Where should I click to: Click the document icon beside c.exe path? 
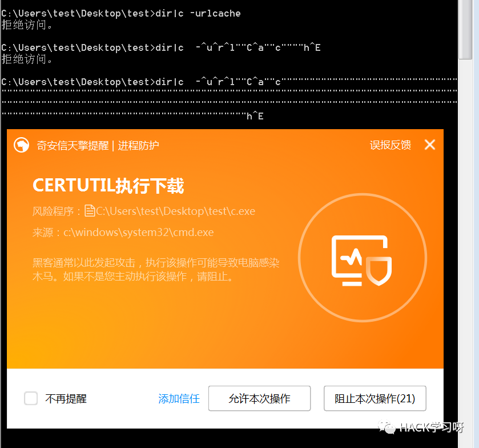(90, 210)
